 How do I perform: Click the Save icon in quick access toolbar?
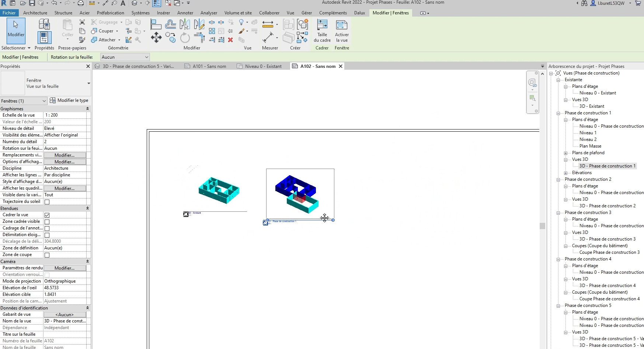(32, 3)
